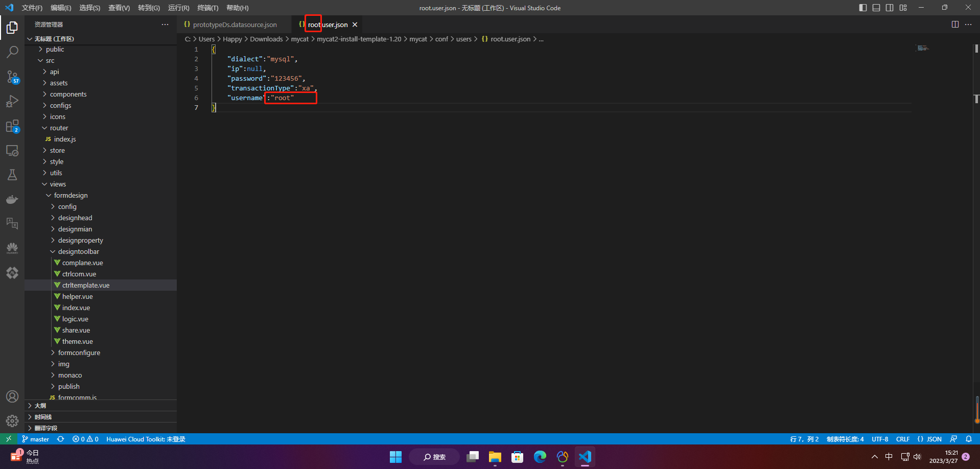Open the translation extension view in activity bar
The width and height of the screenshot is (980, 469).
tap(12, 223)
